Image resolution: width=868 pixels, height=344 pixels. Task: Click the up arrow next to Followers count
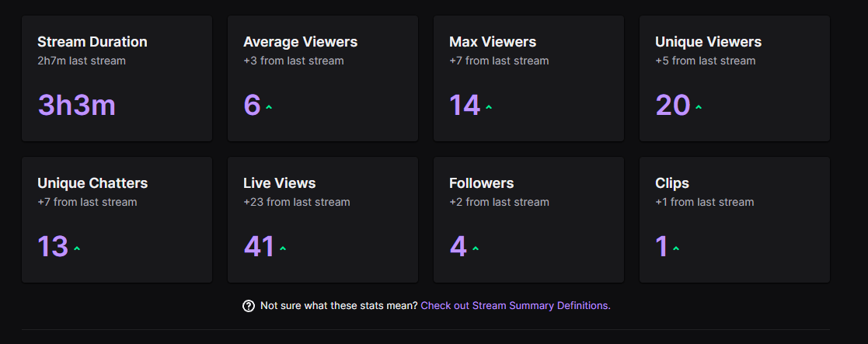476,248
